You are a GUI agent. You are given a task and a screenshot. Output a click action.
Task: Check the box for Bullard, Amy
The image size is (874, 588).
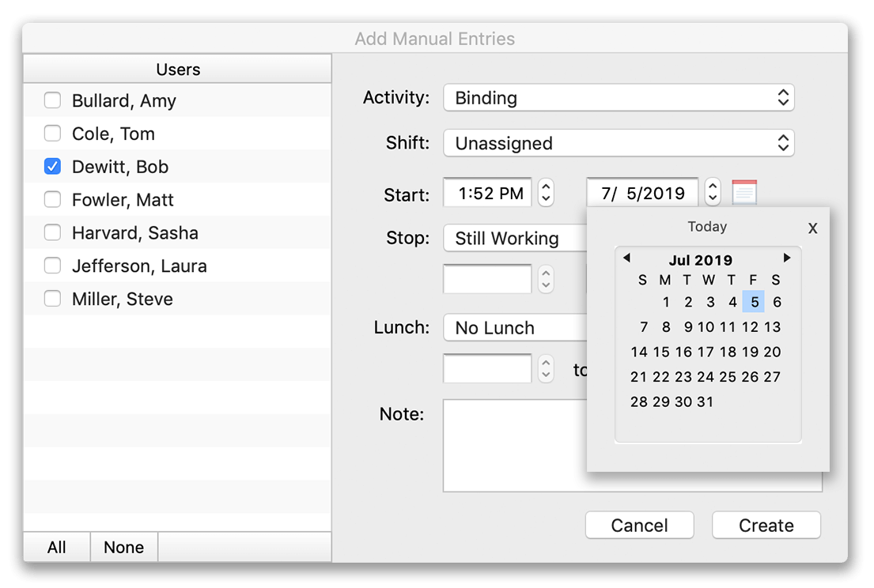point(52,100)
